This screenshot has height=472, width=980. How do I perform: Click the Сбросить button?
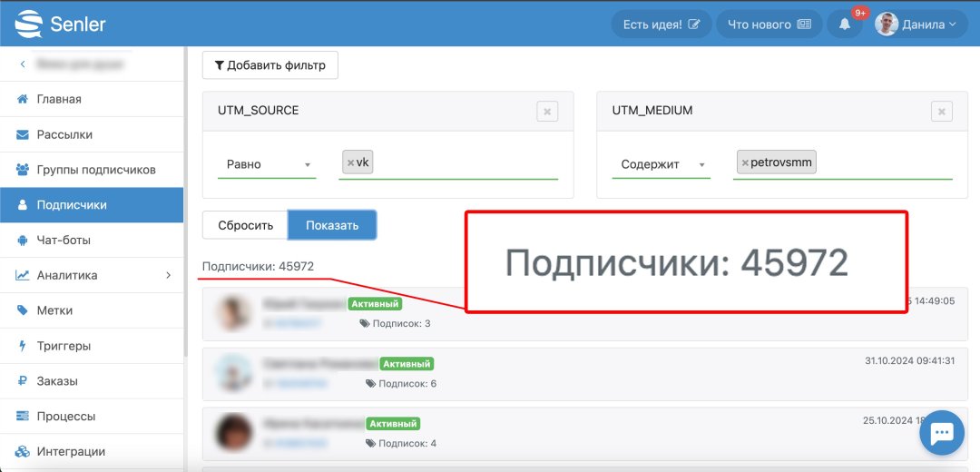[x=245, y=225]
